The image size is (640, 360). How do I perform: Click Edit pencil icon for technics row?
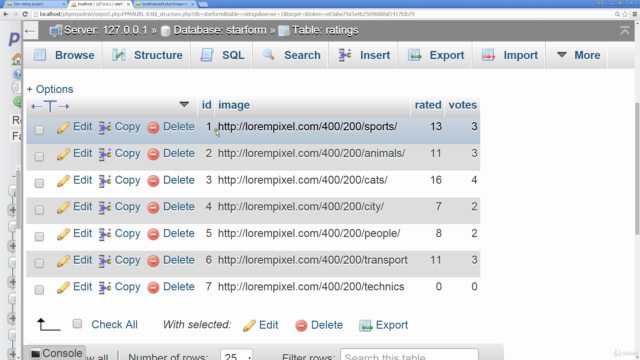click(x=63, y=287)
